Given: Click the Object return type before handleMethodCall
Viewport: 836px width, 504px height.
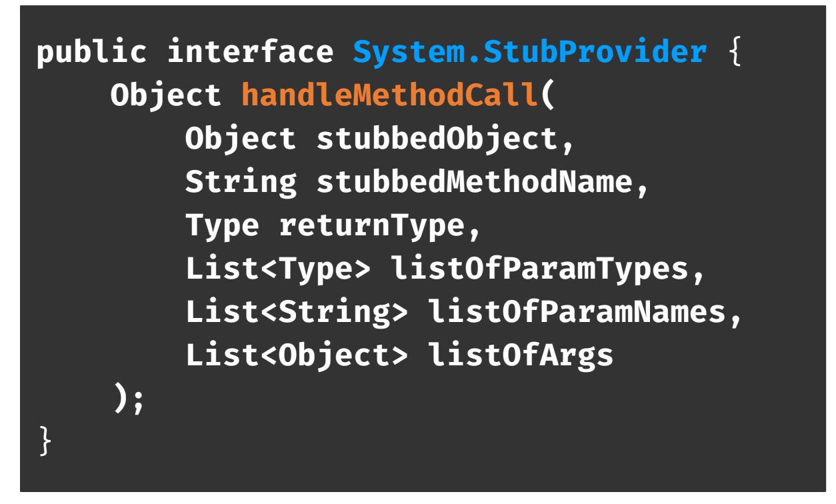Looking at the screenshot, I should 166,96.
